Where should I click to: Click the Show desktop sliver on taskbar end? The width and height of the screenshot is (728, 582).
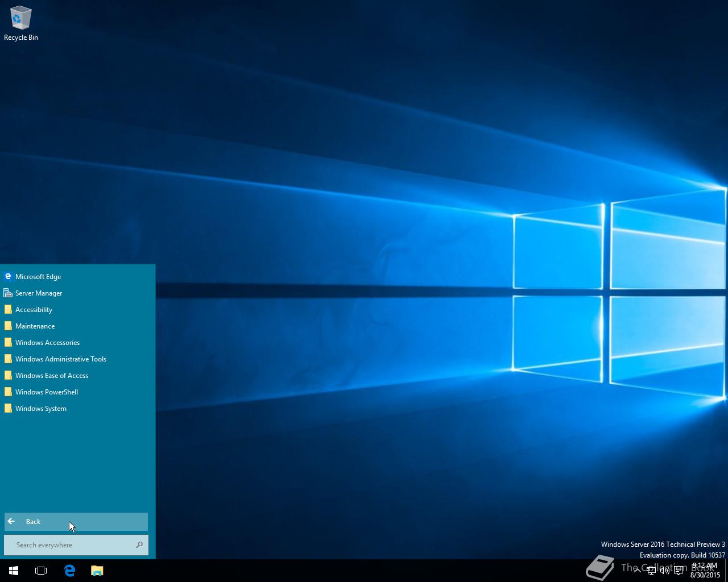pyautogui.click(x=726, y=571)
